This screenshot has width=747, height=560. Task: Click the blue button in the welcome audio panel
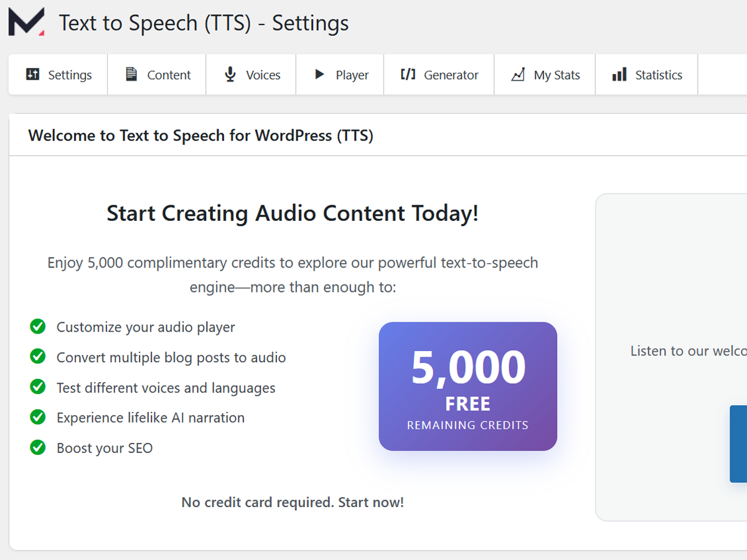coord(738,444)
